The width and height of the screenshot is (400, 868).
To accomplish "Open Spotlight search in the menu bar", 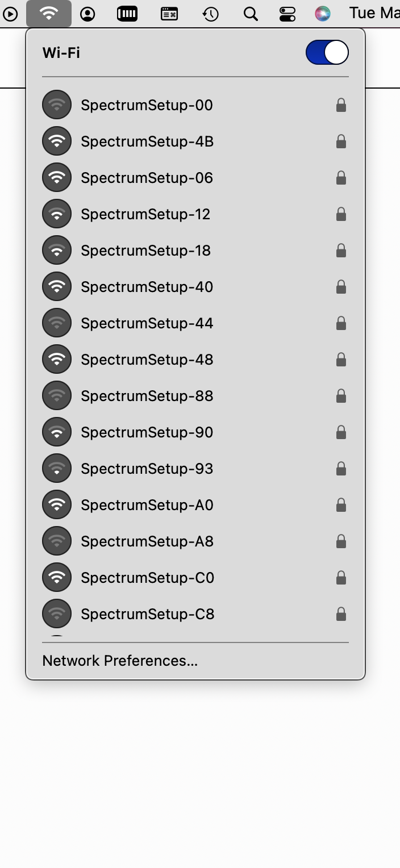I will pyautogui.click(x=251, y=14).
